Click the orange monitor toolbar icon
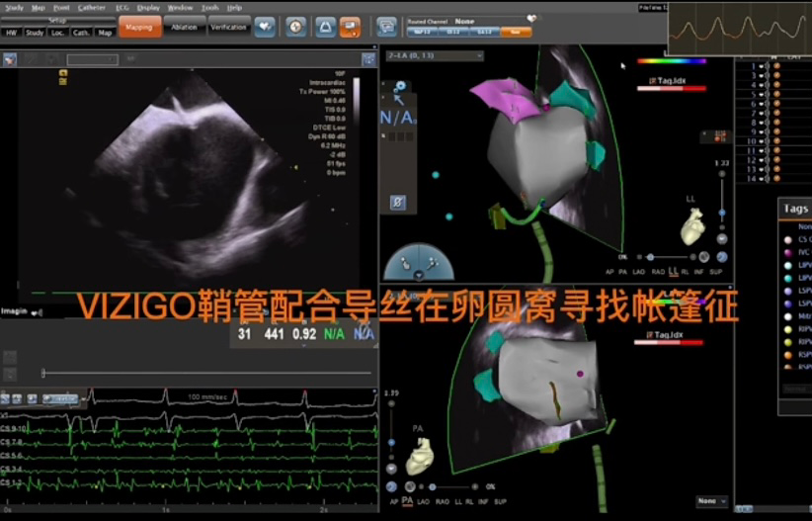Screen dimensions: 812x521 (x=350, y=27)
